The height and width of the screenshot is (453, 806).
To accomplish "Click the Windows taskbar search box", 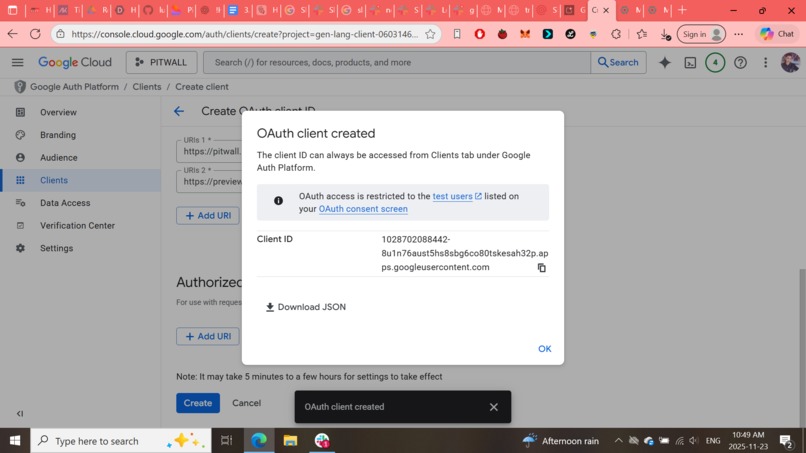I will tap(121, 441).
